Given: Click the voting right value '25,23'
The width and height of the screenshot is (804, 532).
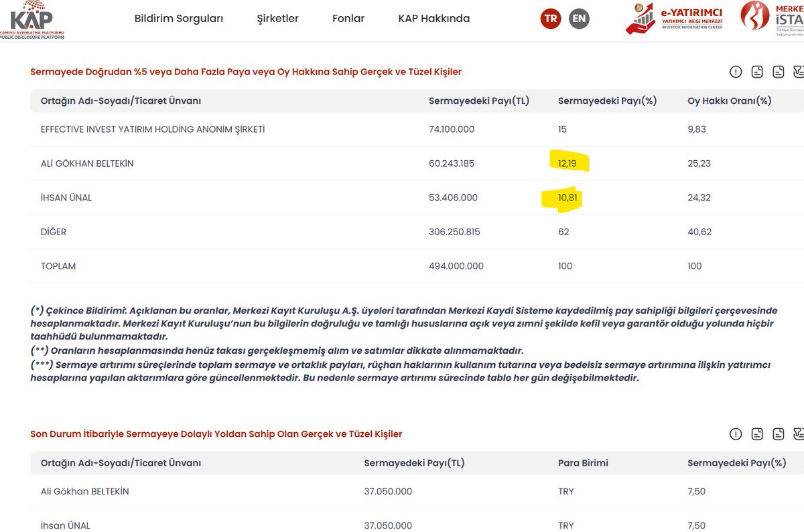Looking at the screenshot, I should 699,163.
